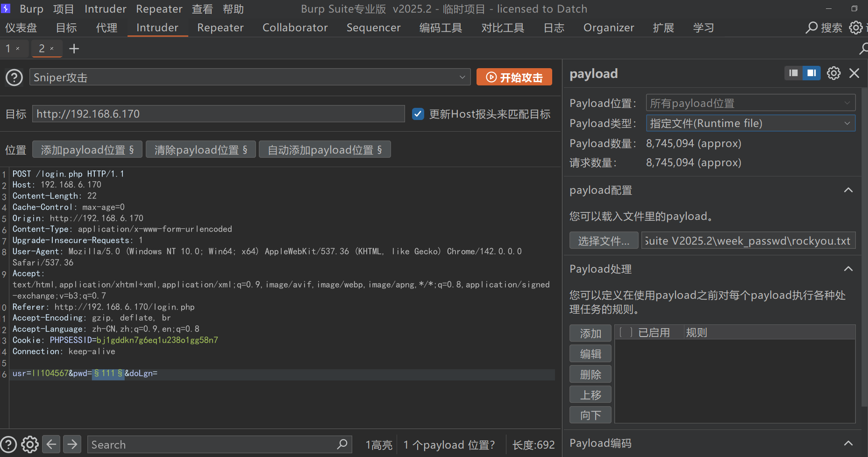Switch to the Repeater tab

click(220, 28)
